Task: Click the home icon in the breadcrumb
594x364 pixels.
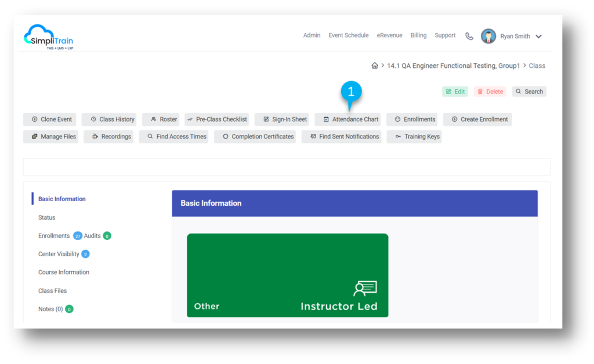Action: pos(375,65)
